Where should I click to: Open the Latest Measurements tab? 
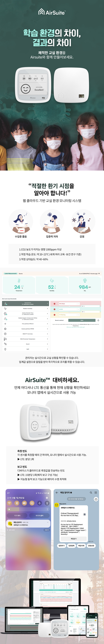click(11, 273)
